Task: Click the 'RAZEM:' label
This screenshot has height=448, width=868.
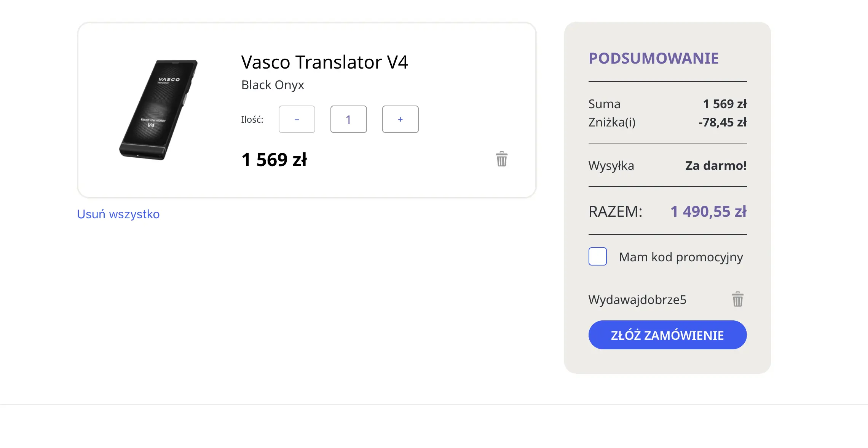Action: point(615,211)
